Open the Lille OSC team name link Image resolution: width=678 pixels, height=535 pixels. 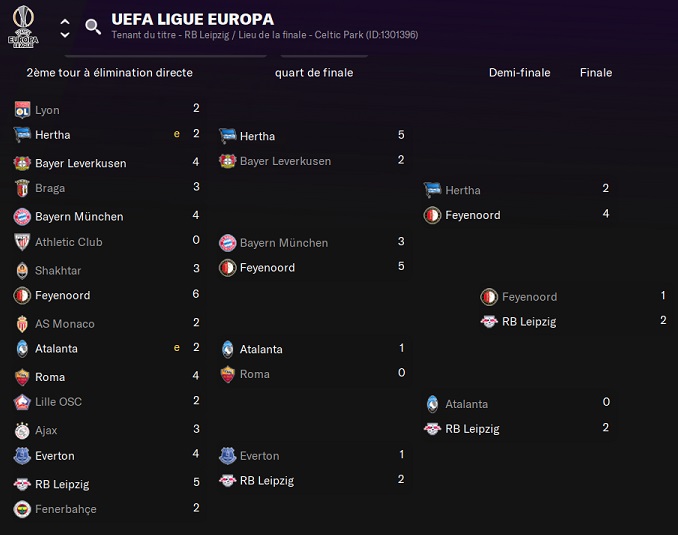59,402
